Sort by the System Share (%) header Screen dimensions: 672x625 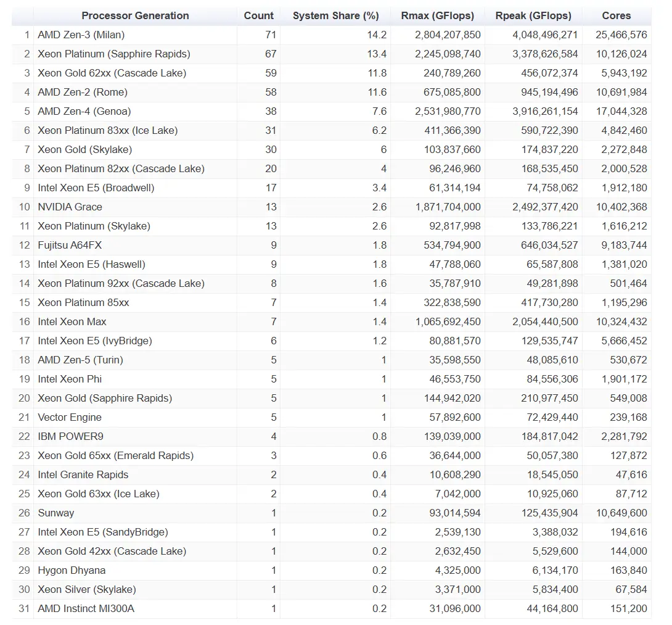tap(335, 16)
